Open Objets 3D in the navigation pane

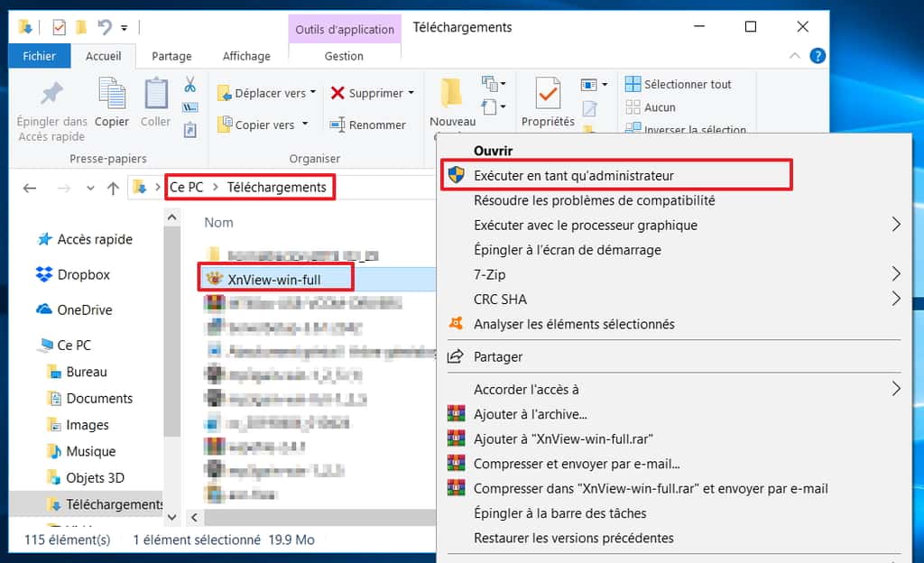click(x=95, y=477)
